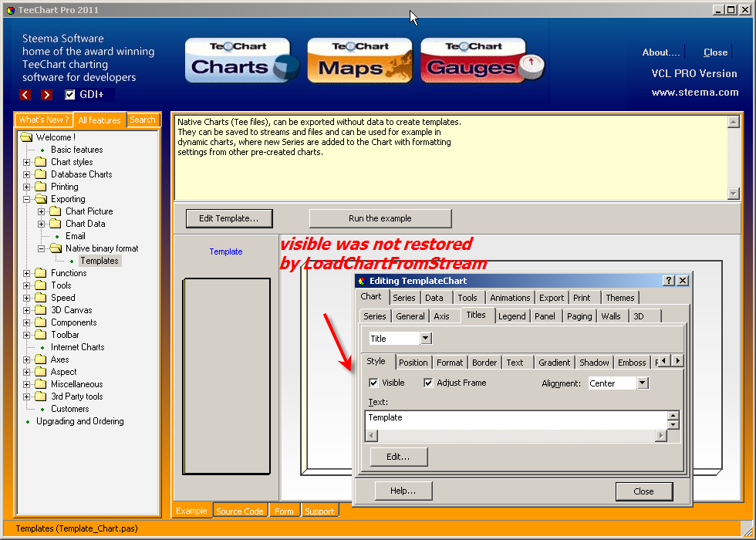Click the Exporting folder icon
The height and width of the screenshot is (540, 756).
(x=40, y=199)
